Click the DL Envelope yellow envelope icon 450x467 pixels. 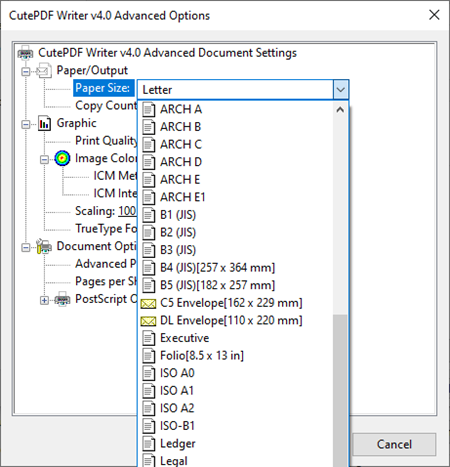(x=148, y=321)
